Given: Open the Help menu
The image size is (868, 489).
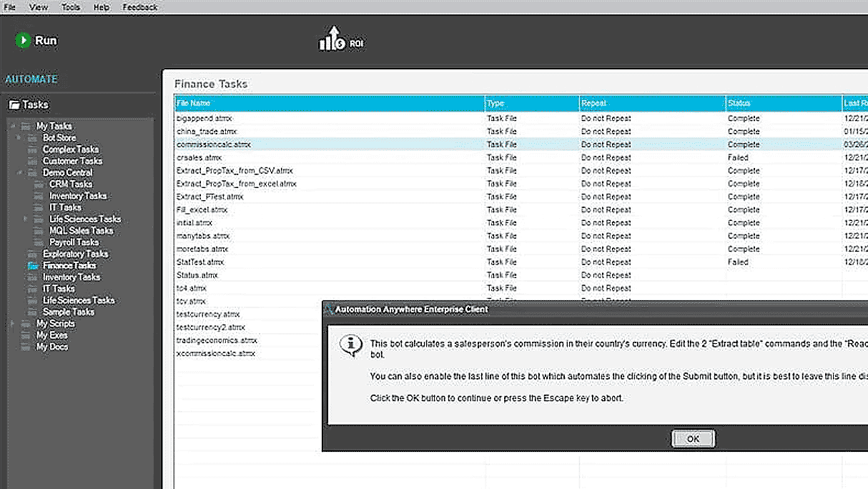Looking at the screenshot, I should tap(102, 7).
